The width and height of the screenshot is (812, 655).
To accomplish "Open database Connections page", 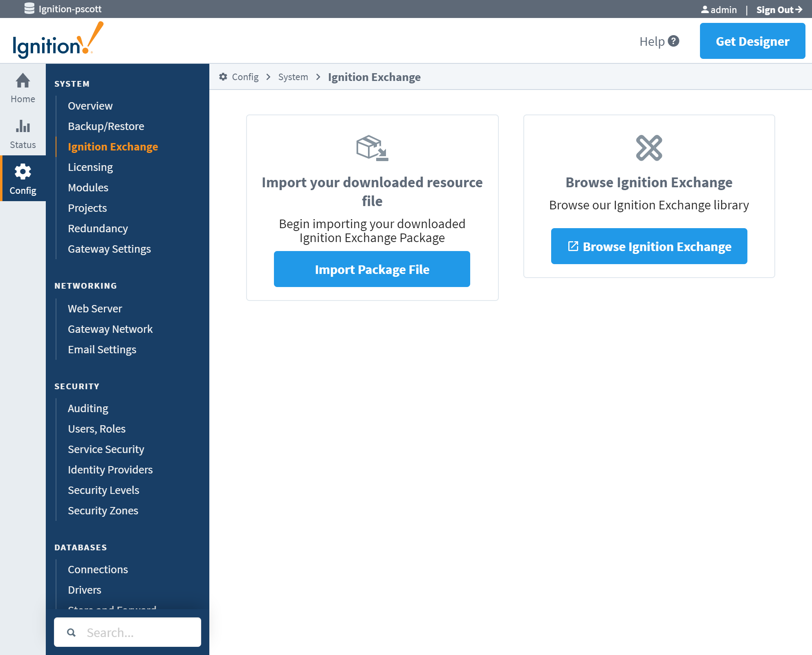I will (98, 569).
